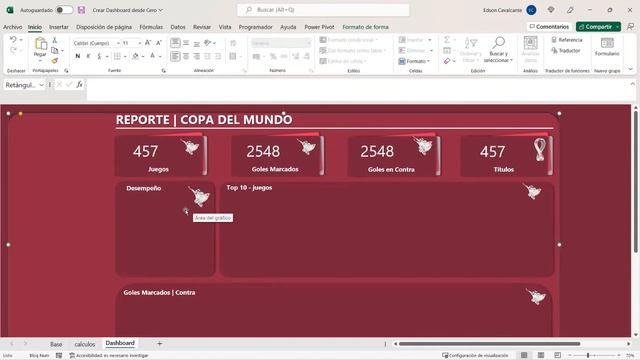Click the Edson Cavalcante account

coord(509,10)
